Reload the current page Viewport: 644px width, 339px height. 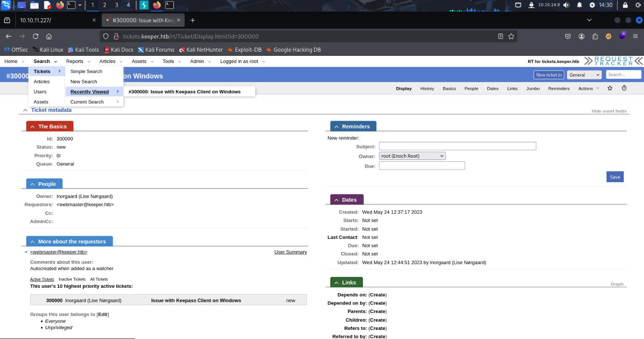pyautogui.click(x=35, y=36)
